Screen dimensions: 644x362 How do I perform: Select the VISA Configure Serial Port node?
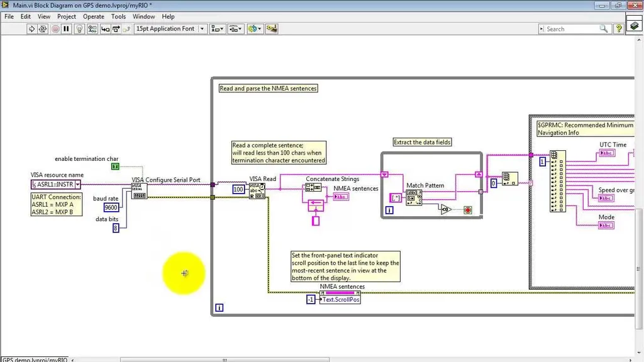[x=139, y=191]
